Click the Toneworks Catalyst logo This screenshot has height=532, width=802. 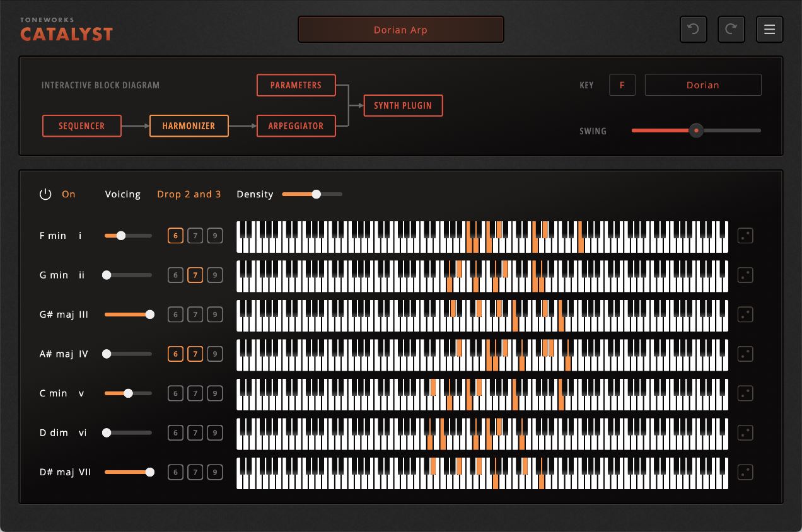coord(66,30)
